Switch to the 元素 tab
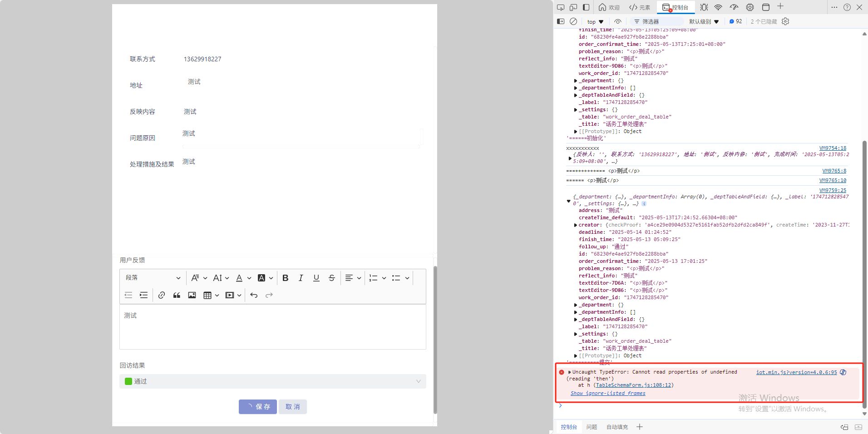 point(640,7)
